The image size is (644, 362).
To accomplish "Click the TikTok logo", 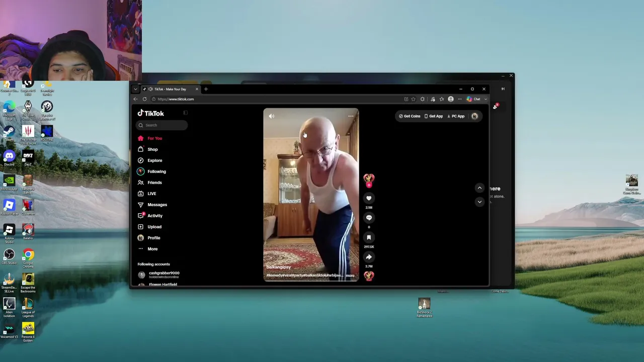I will (151, 113).
